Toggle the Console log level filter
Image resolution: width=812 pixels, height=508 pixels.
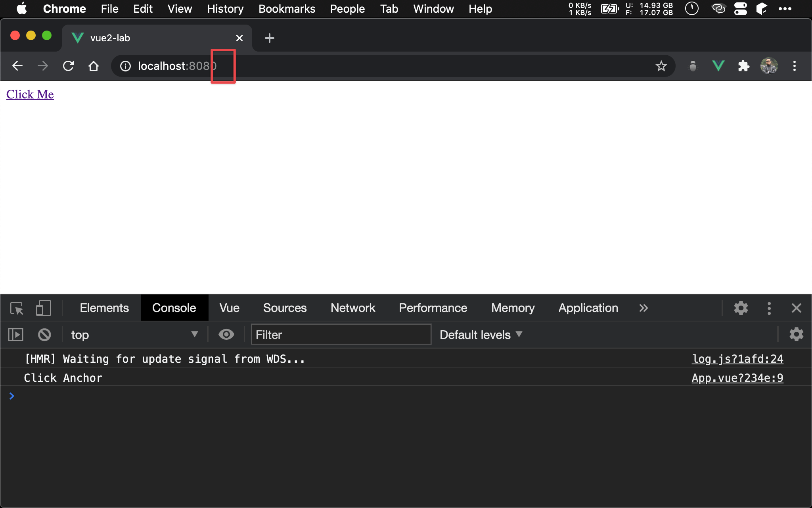click(480, 335)
